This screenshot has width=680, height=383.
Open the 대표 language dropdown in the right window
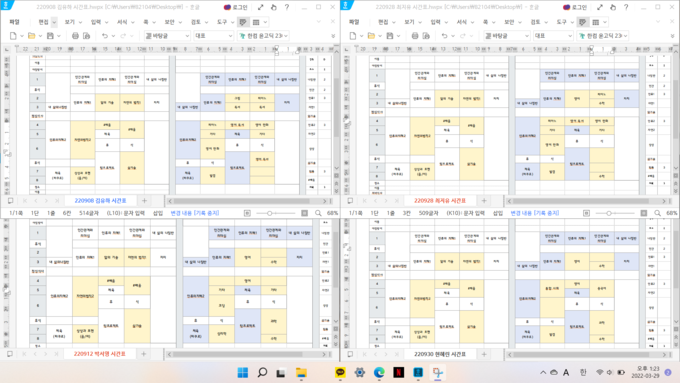click(x=553, y=36)
